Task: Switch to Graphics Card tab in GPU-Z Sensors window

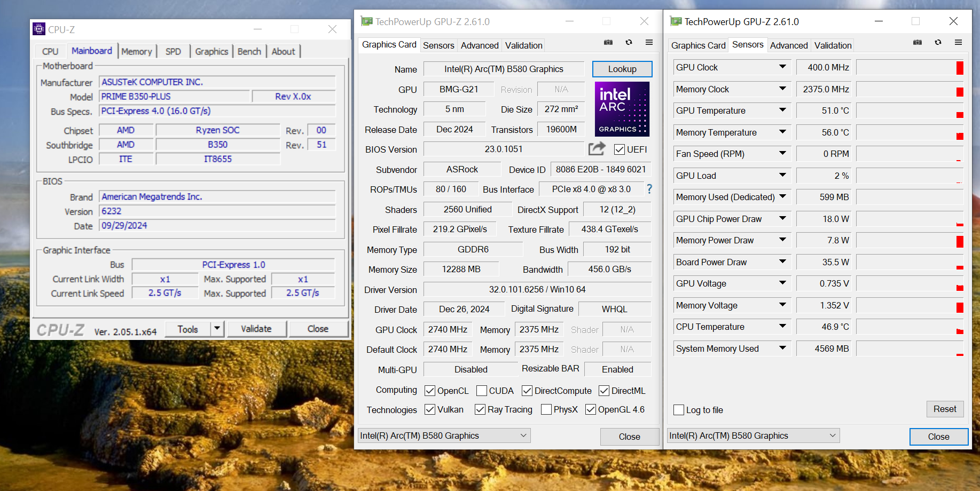Action: point(699,45)
